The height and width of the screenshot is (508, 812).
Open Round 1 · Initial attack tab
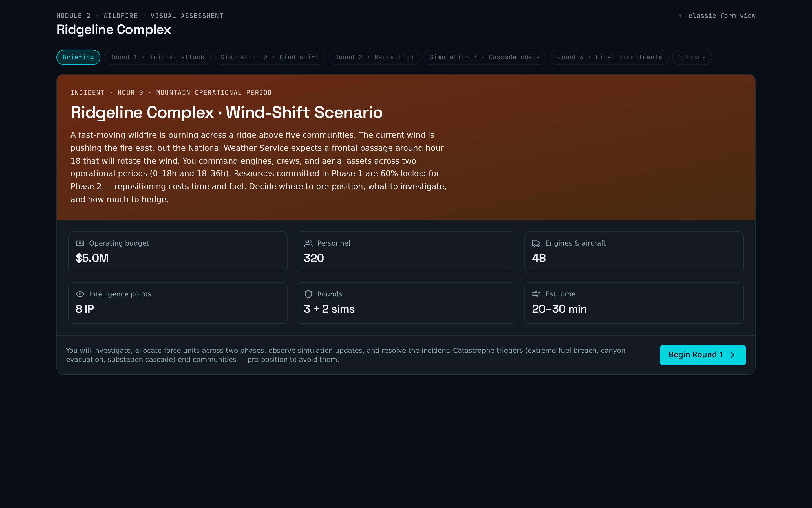157,57
